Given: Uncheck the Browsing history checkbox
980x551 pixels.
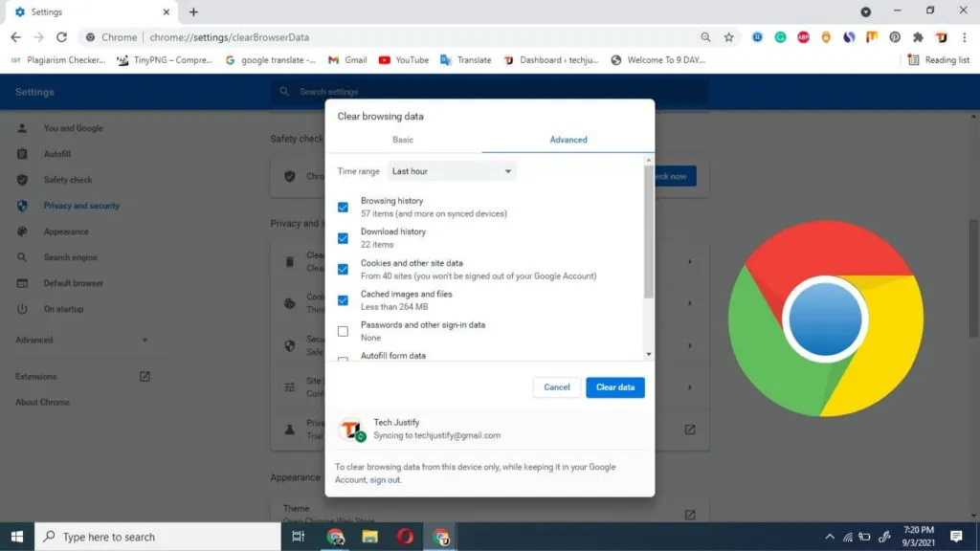Looking at the screenshot, I should pos(343,207).
